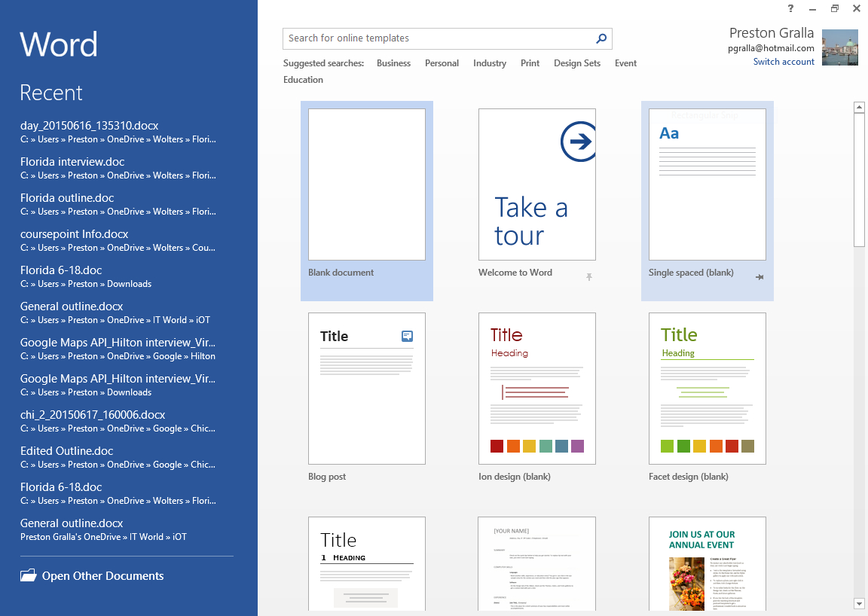This screenshot has width=868, height=616.
Task: Select the Business suggested search
Action: click(x=393, y=63)
